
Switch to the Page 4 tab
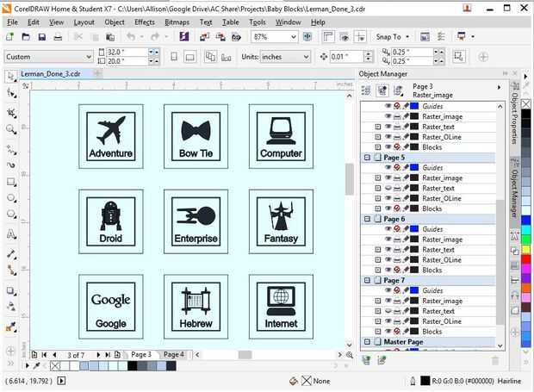174,355
